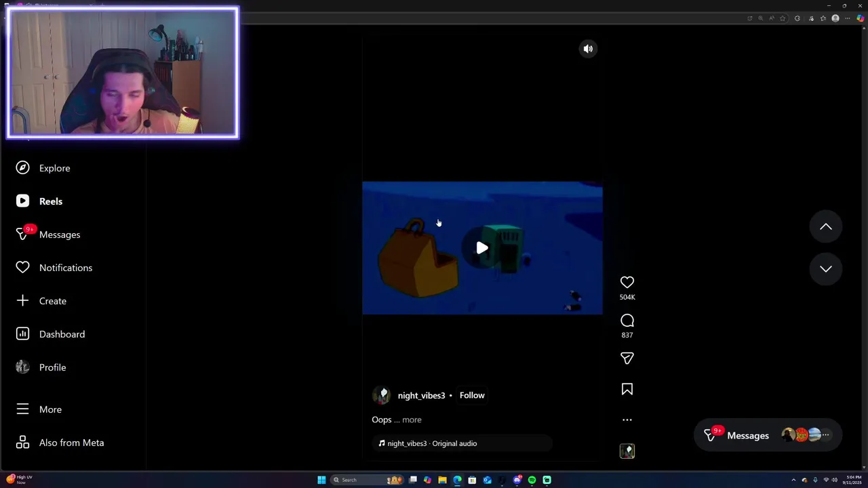Open comments on the reel

(627, 321)
